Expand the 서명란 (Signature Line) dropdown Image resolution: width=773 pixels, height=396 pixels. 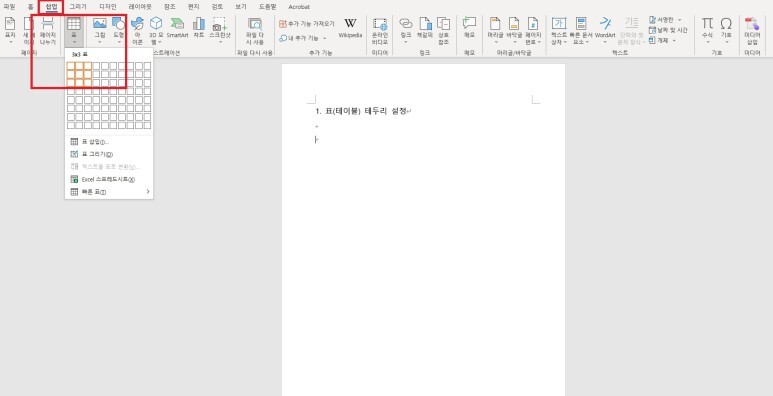679,20
